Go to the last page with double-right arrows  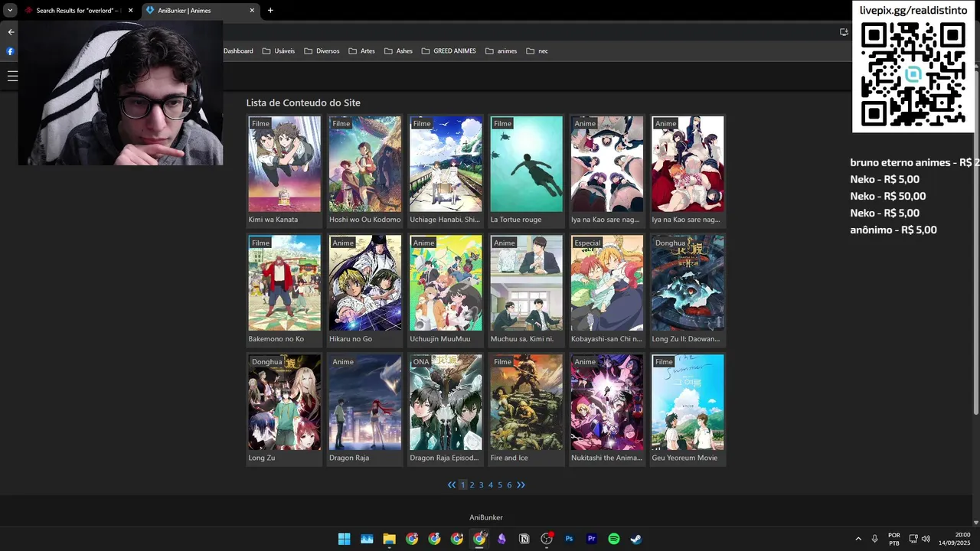tap(521, 485)
